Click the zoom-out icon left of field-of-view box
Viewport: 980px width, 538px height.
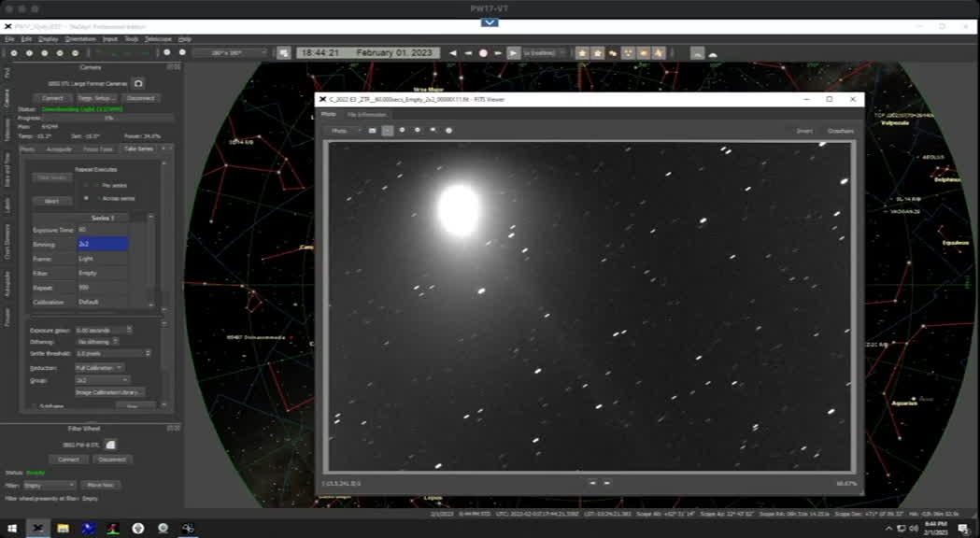coord(167,52)
